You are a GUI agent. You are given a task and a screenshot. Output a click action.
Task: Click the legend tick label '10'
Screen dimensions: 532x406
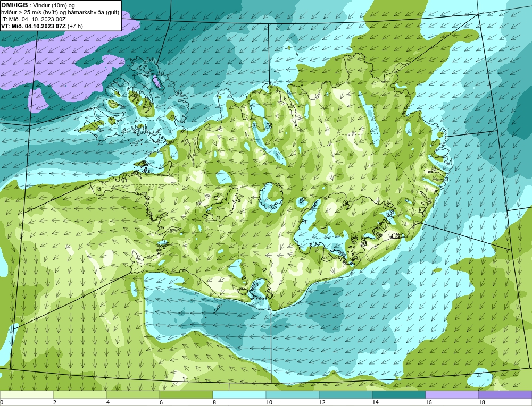click(269, 402)
